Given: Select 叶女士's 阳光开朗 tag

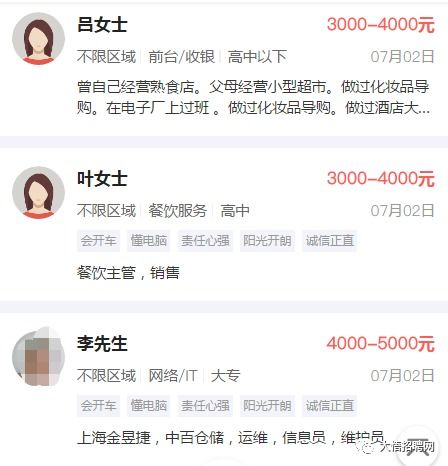Looking at the screenshot, I should point(267,240).
